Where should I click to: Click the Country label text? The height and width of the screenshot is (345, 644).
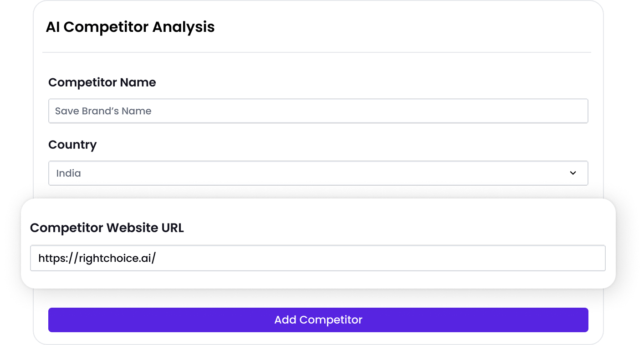72,145
